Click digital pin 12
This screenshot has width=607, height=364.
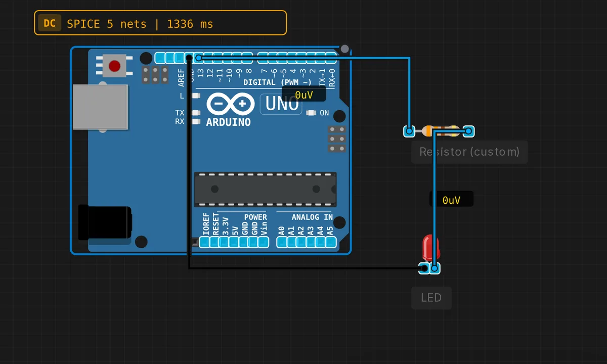208,58
